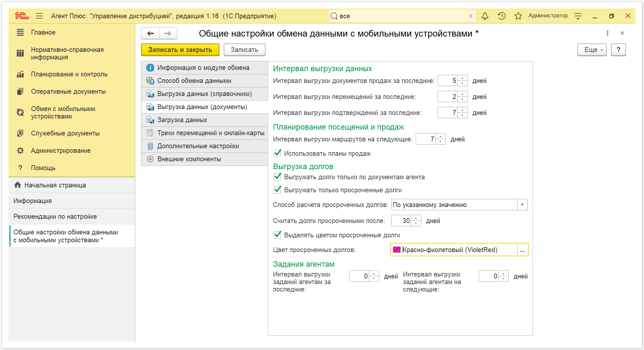644x350 pixels.
Task: Click the Администрирование gear icon
Action: click(20, 151)
